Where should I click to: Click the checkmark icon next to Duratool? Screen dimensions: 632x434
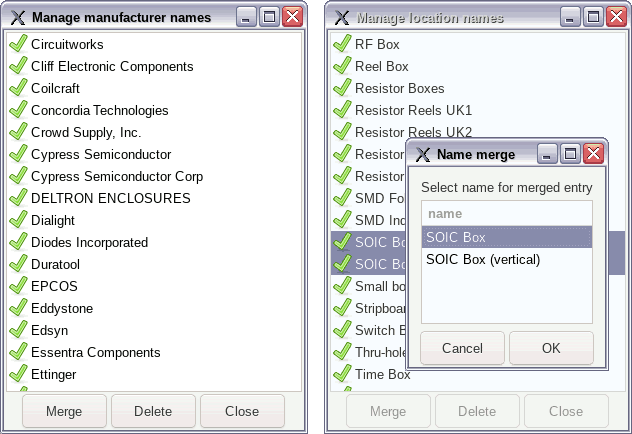(x=18, y=264)
